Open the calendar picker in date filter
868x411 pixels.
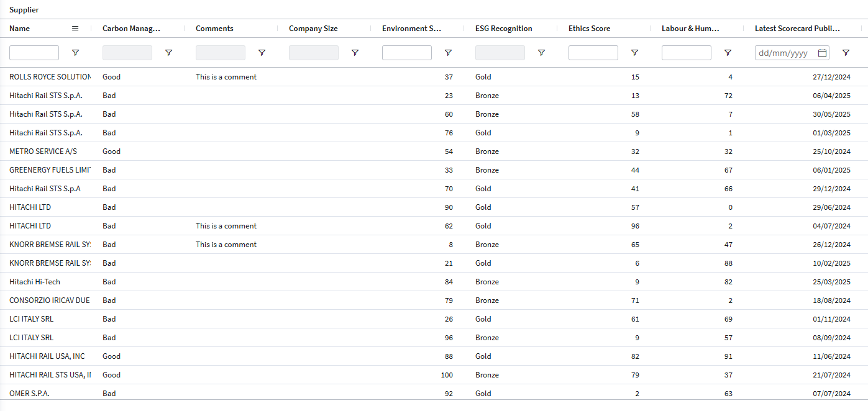[823, 53]
